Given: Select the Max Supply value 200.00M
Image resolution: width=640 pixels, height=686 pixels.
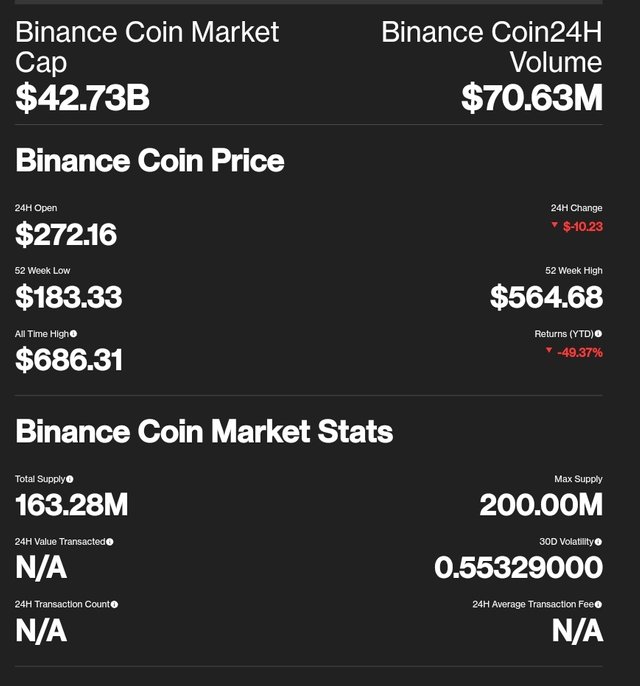Looking at the screenshot, I should click(x=541, y=504).
